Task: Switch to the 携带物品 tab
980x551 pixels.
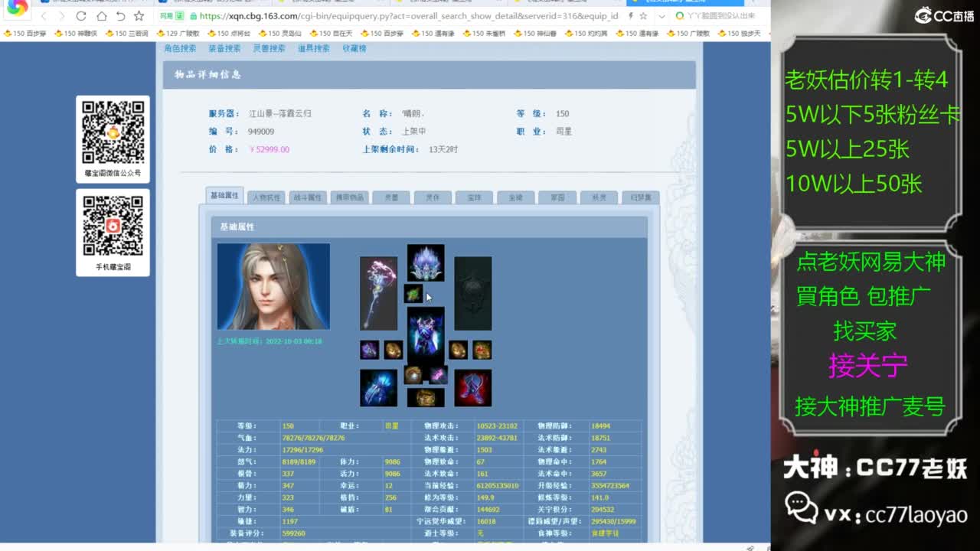Action: pos(349,197)
